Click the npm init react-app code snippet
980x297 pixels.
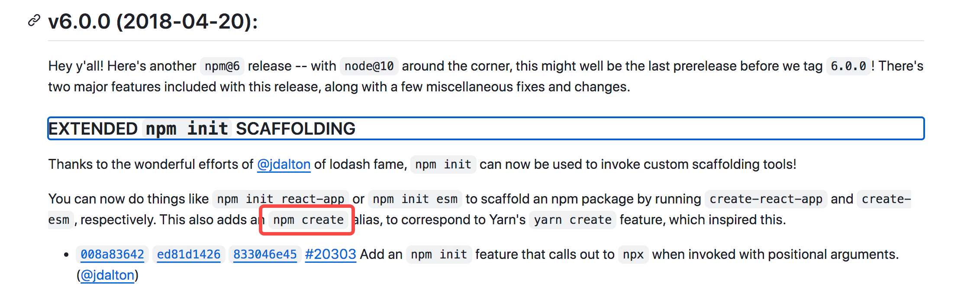(280, 199)
